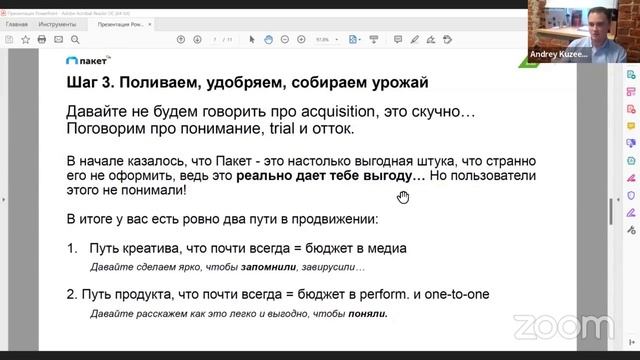Click list item 'Путь креатива, что почти всегда'
This screenshot has width=640, height=360.
248,248
